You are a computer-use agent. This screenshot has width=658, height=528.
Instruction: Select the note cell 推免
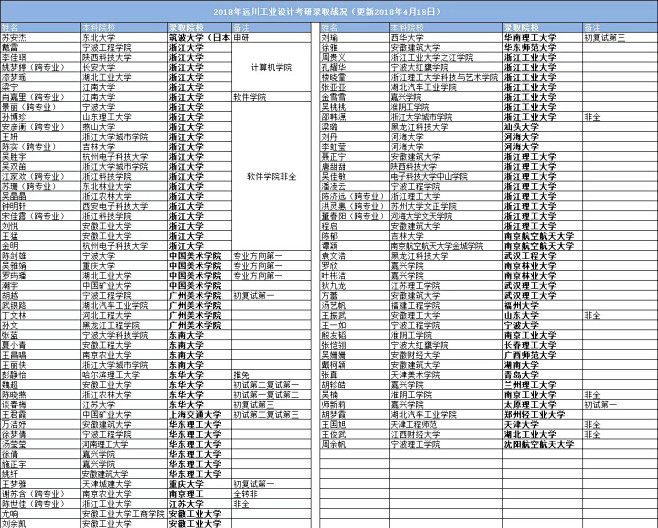coord(272,375)
